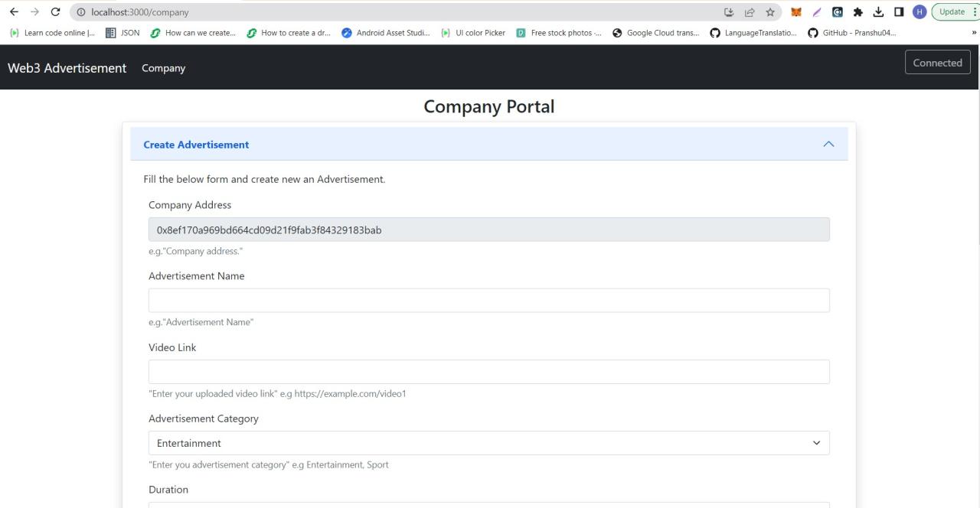The height and width of the screenshot is (508, 980).
Task: Click the Update browser button
Action: 952,11
